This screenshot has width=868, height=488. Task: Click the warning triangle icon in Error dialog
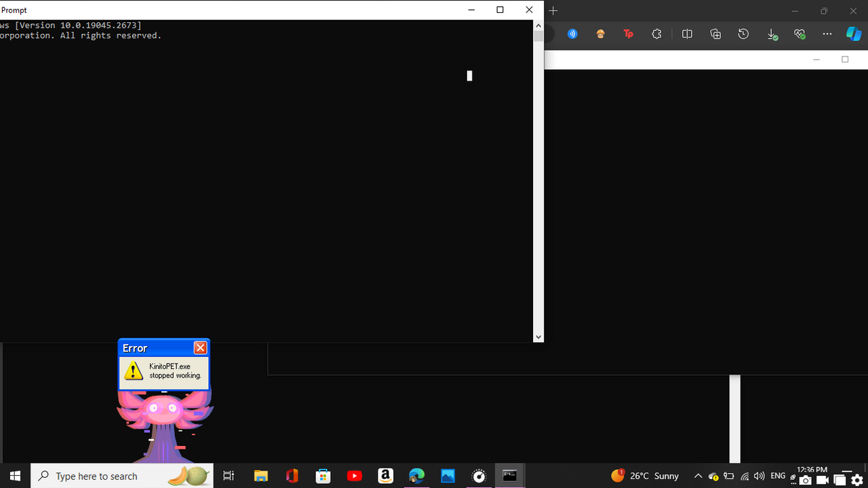pos(134,371)
